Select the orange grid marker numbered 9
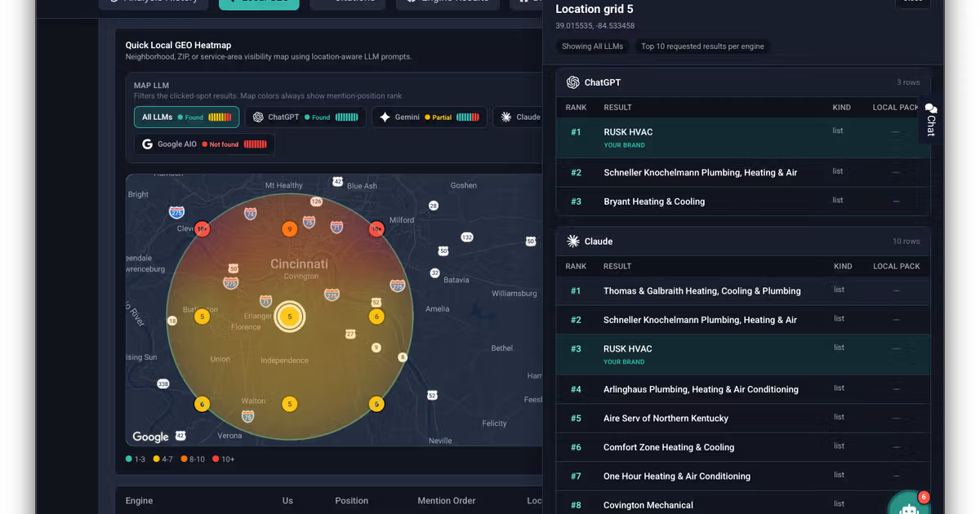The height and width of the screenshot is (514, 980). click(288, 229)
